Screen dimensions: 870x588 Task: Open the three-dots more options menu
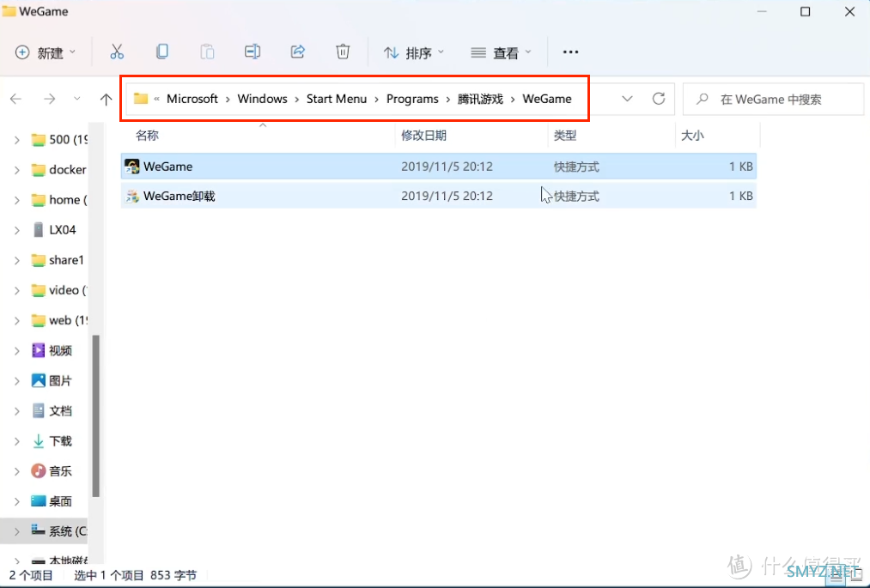[570, 52]
